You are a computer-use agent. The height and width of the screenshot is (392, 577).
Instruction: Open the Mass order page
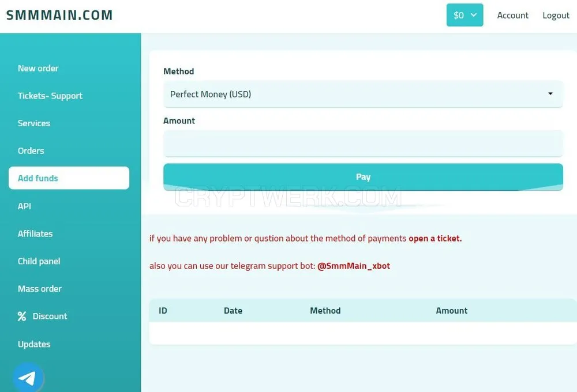(x=40, y=289)
